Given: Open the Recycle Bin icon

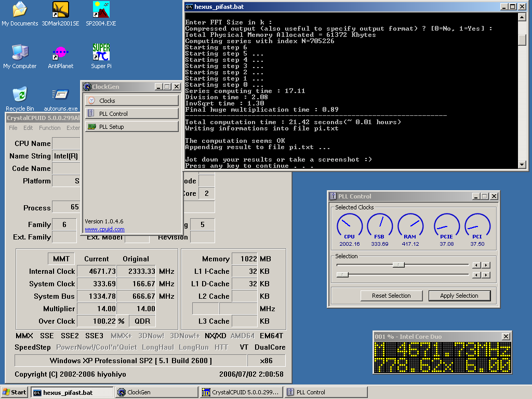Looking at the screenshot, I should pyautogui.click(x=20, y=99).
